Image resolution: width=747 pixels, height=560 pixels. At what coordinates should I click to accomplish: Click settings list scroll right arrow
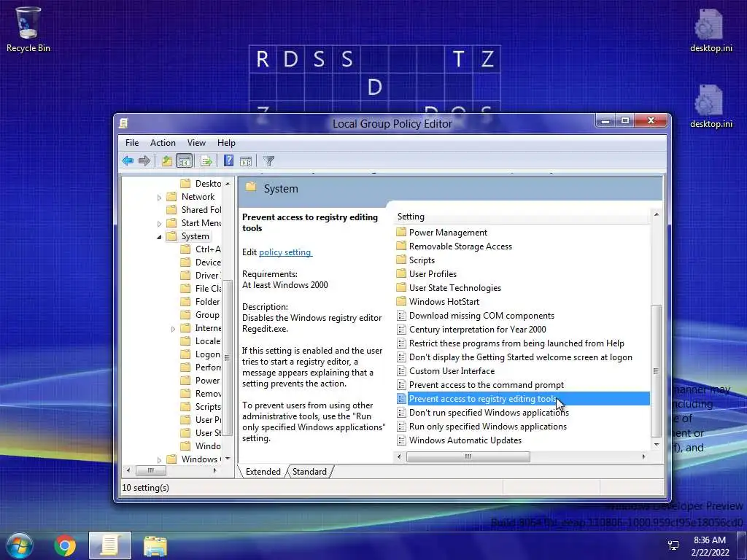(x=643, y=456)
